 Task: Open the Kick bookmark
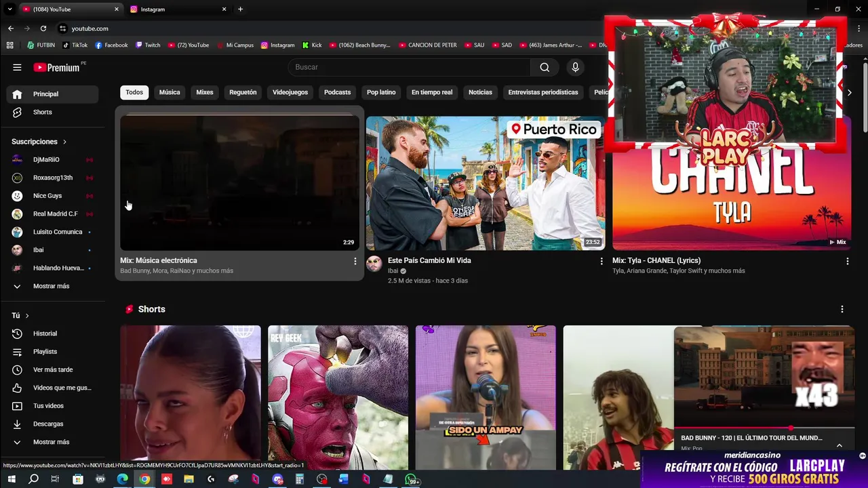point(312,45)
